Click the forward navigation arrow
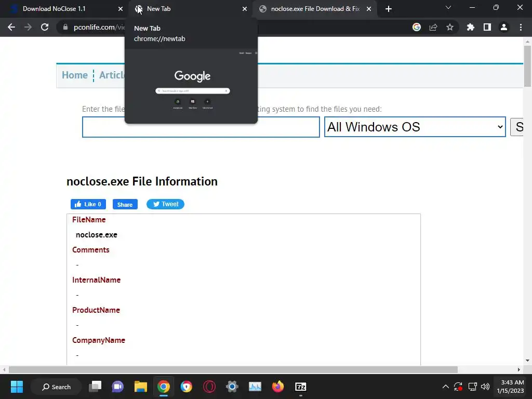This screenshot has height=399, width=532. tap(28, 27)
